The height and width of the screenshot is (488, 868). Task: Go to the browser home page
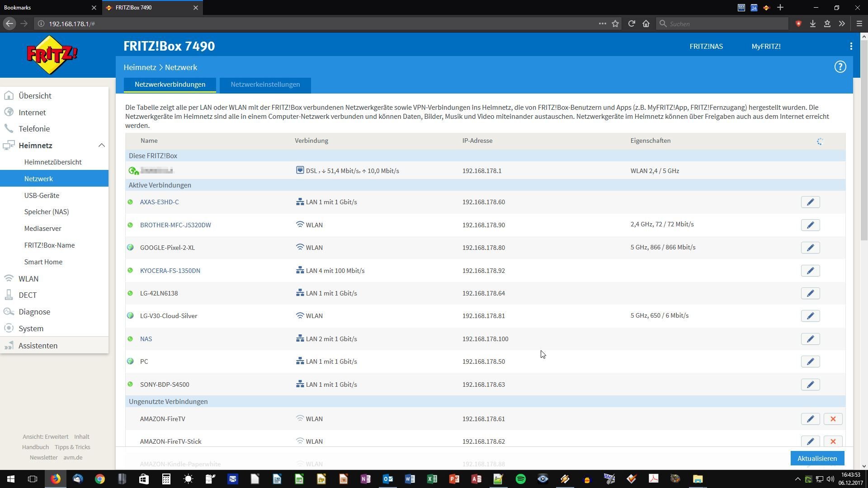tap(646, 23)
